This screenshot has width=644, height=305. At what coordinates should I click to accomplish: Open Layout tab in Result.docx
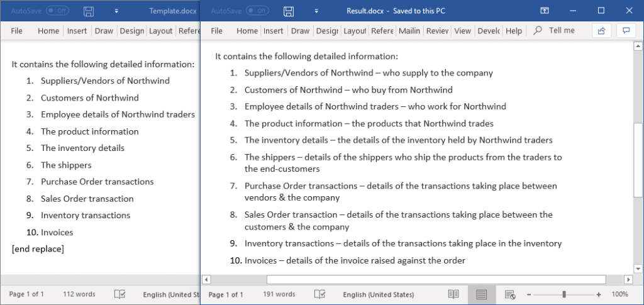[355, 31]
